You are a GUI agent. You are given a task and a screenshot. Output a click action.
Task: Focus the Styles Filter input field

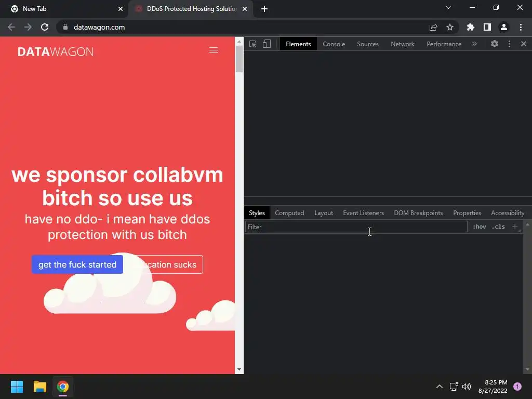pyautogui.click(x=356, y=227)
